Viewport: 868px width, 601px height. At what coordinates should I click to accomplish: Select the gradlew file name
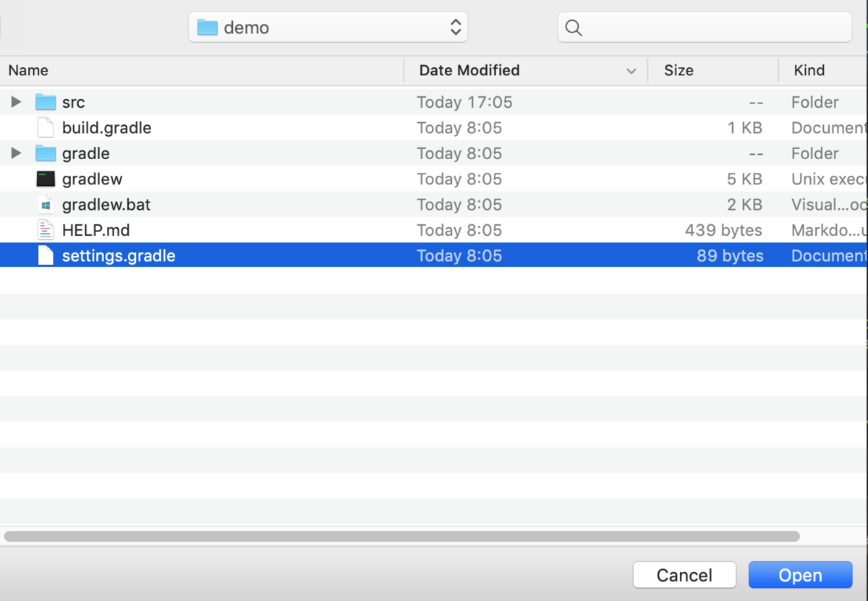click(x=93, y=179)
